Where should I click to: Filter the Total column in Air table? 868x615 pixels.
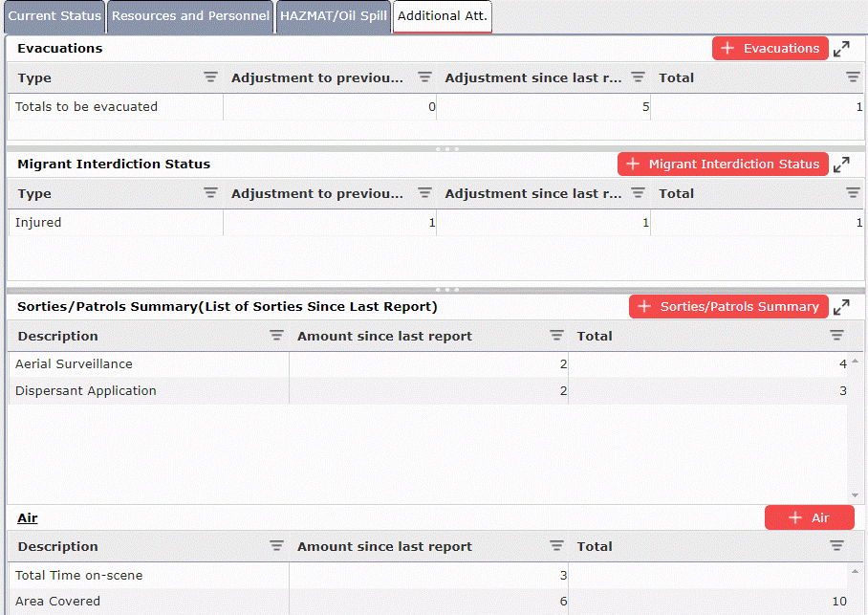tap(836, 546)
